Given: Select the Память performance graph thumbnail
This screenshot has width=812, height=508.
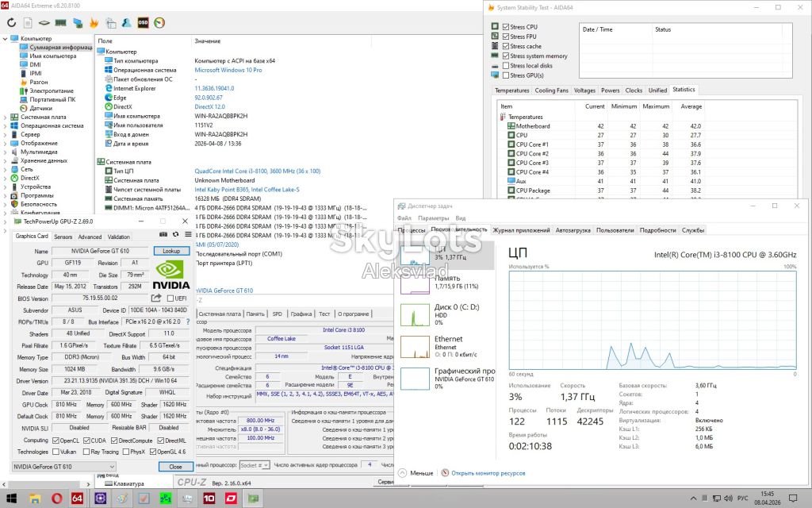Looking at the screenshot, I should [x=416, y=283].
